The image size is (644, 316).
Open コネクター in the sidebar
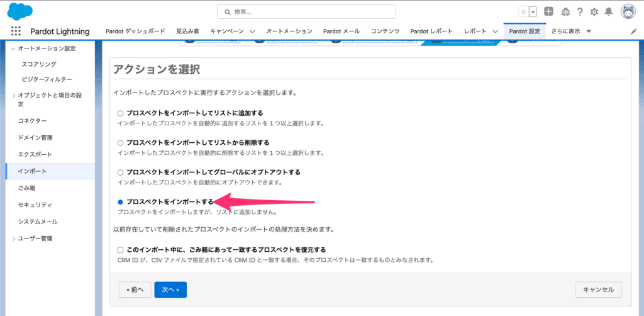click(32, 121)
